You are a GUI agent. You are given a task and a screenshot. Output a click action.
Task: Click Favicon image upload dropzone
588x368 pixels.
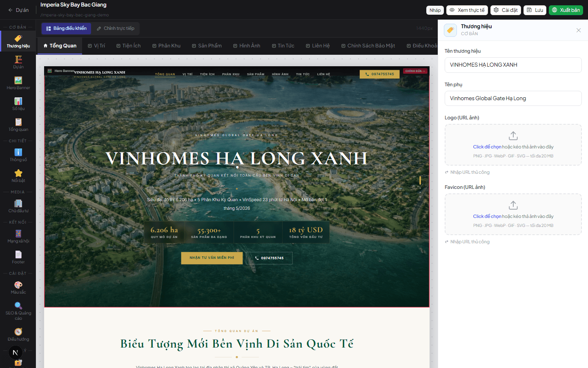point(513,214)
